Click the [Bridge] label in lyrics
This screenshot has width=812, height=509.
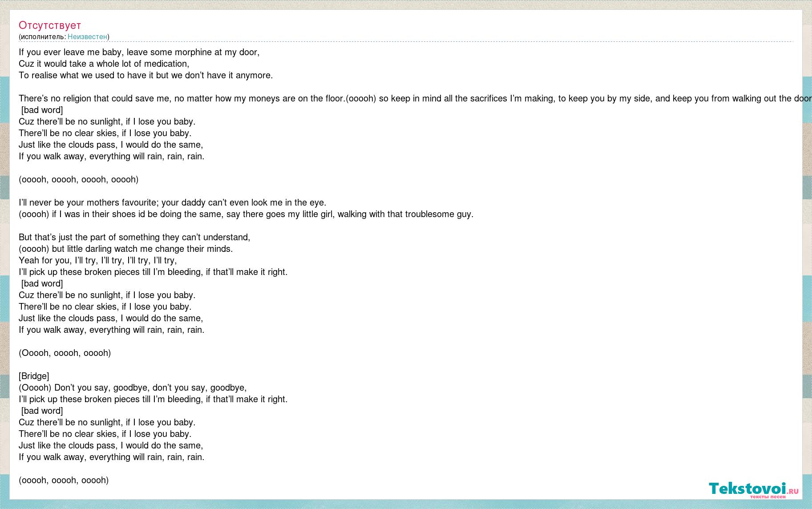(34, 376)
